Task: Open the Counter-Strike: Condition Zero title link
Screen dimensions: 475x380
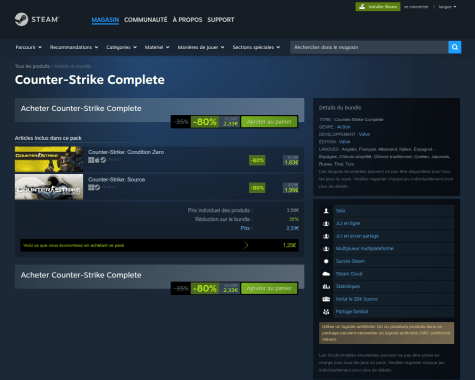Action: tap(126, 152)
